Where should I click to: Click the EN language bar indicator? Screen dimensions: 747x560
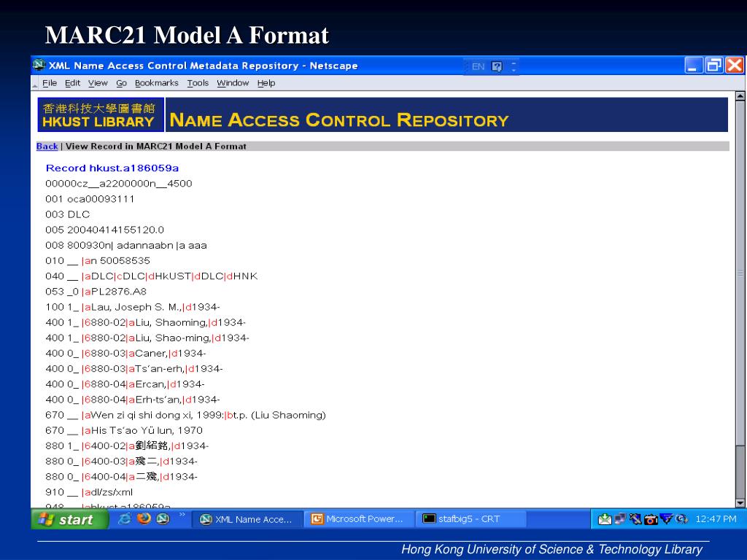click(478, 66)
